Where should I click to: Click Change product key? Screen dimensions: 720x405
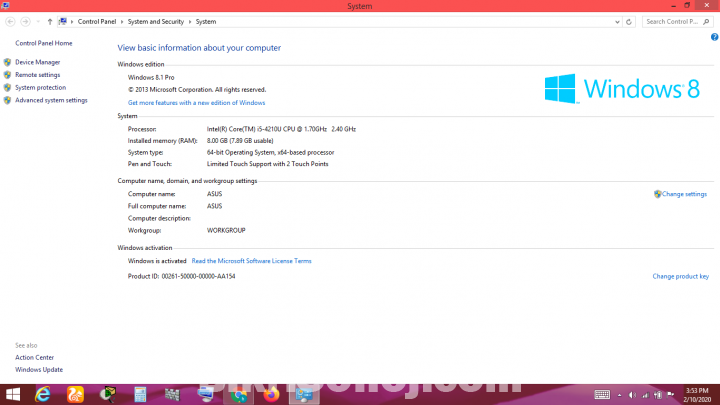coord(681,276)
